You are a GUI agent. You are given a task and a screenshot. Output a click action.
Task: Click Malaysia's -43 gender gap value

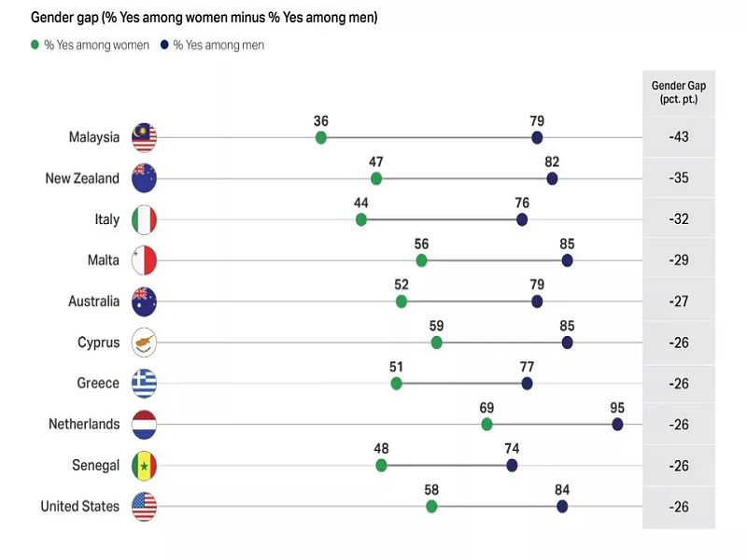tap(679, 137)
